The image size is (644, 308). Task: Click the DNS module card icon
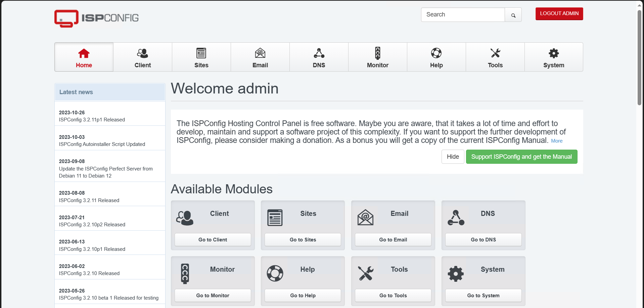pyautogui.click(x=456, y=218)
